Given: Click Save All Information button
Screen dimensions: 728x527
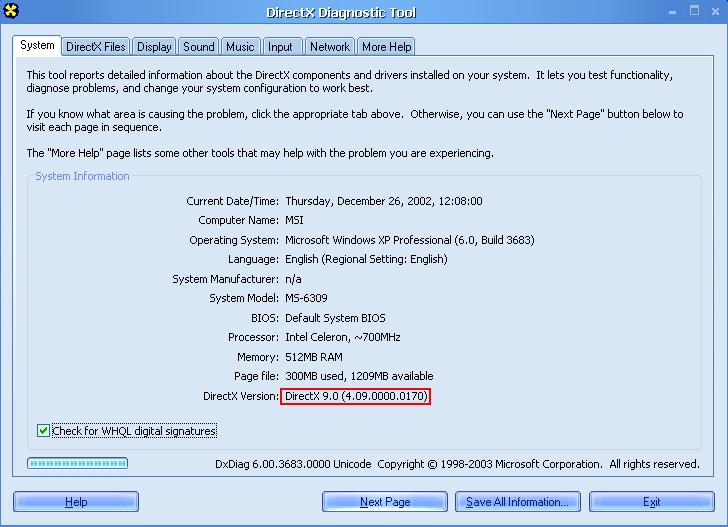Looking at the screenshot, I should [518, 502].
